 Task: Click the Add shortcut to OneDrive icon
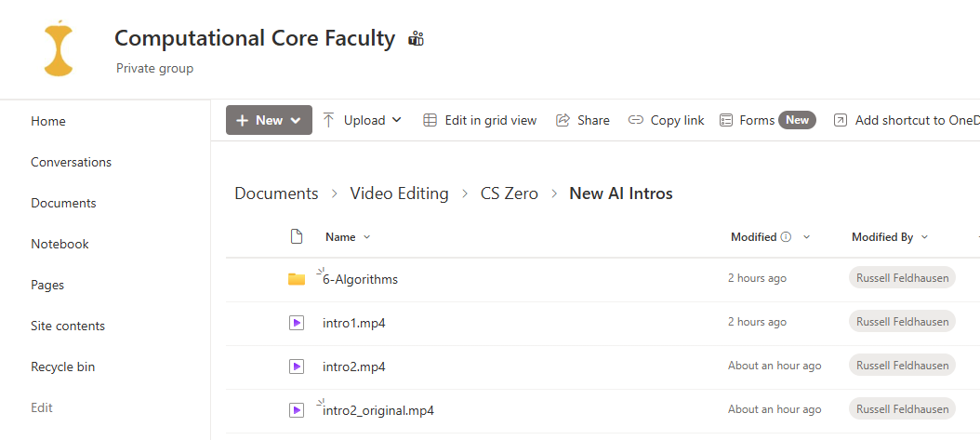841,120
